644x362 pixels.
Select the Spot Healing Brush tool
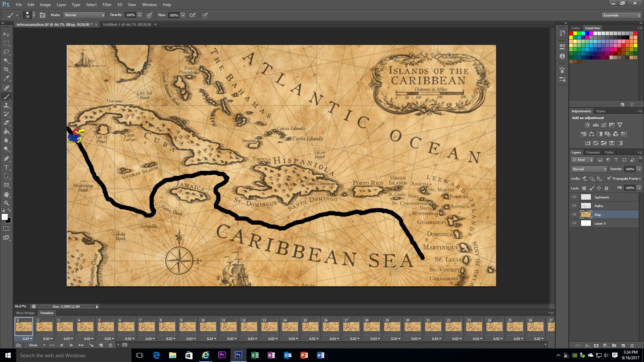tap(6, 88)
